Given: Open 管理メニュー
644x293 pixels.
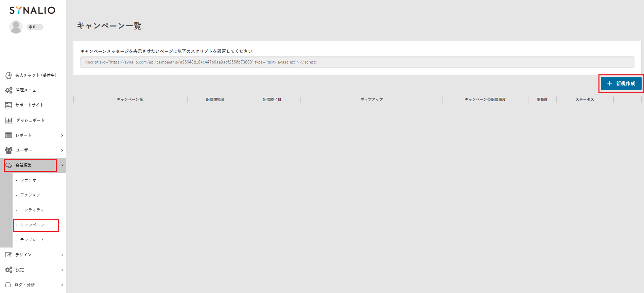Looking at the screenshot, I should (28, 90).
